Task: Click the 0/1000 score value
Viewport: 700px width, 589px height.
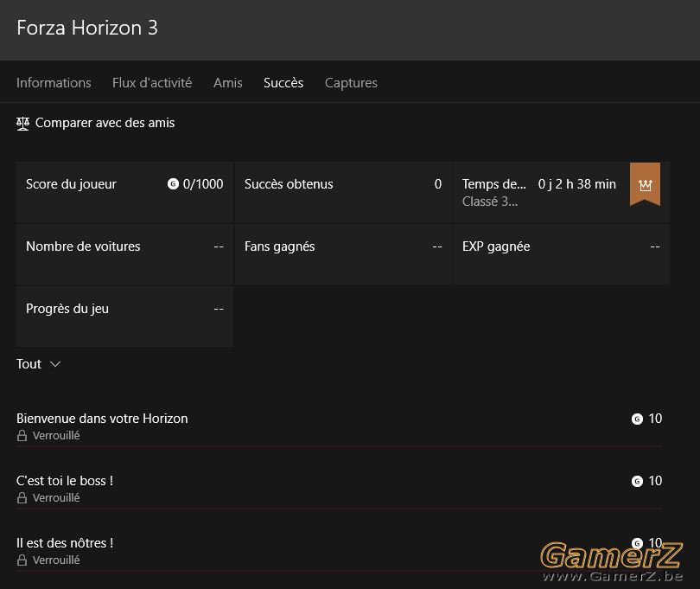Action: pyautogui.click(x=203, y=184)
